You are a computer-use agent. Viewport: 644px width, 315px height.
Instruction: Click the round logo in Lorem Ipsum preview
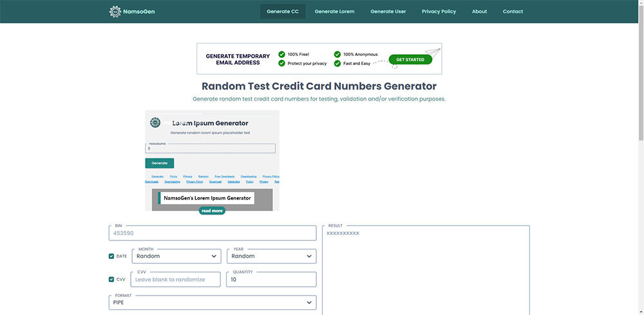coord(155,122)
